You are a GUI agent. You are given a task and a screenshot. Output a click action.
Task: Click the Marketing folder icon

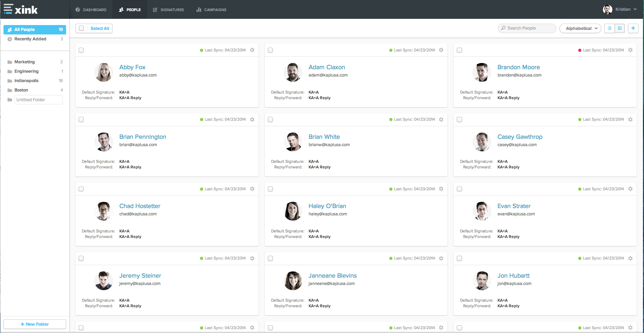[x=10, y=62]
